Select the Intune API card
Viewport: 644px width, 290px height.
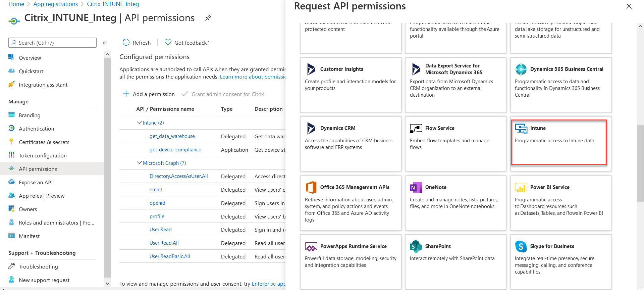(561, 144)
